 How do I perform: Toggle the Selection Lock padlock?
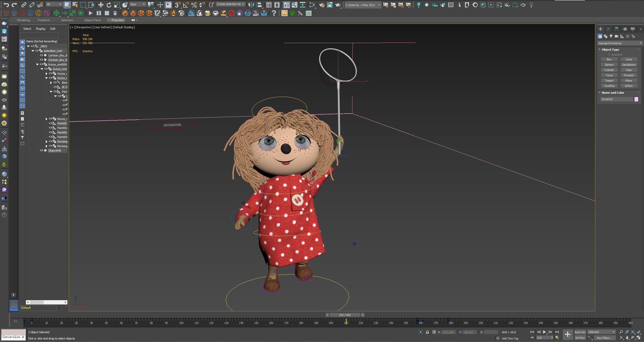click(x=427, y=332)
